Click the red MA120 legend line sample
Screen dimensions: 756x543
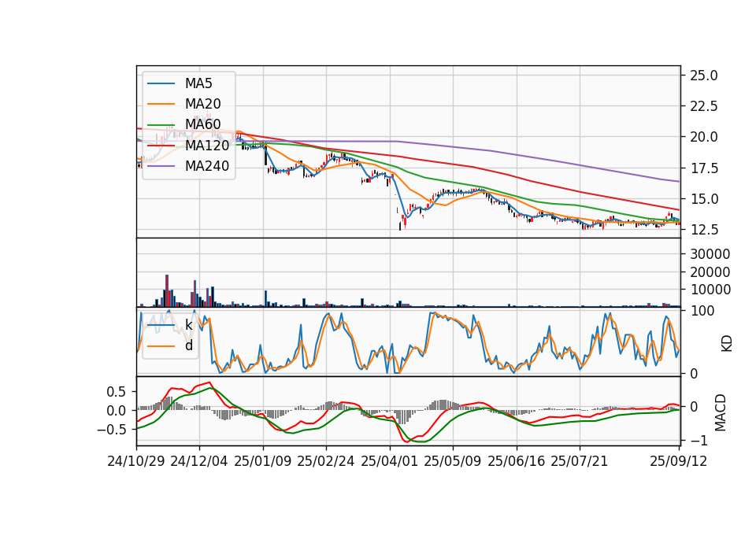pyautogui.click(x=161, y=146)
